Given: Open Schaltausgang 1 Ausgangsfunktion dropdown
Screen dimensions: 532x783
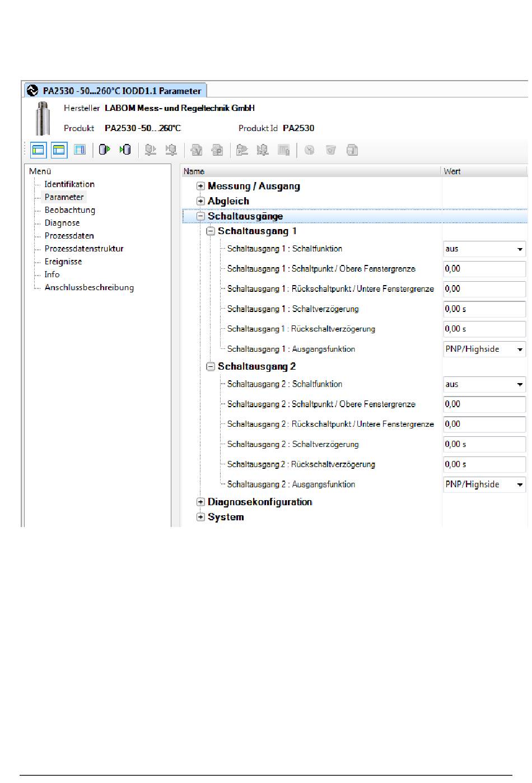Looking at the screenshot, I should click(520, 349).
